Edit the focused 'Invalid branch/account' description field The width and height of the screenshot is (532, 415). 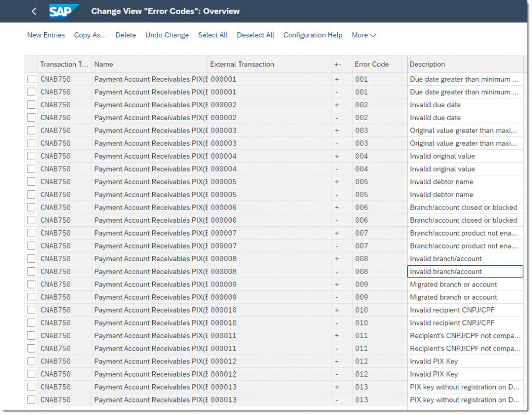tap(465, 271)
